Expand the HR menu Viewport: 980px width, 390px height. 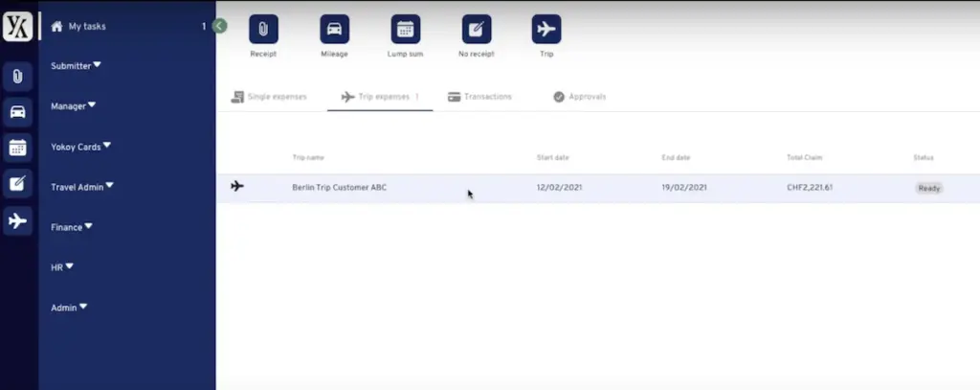(62, 267)
